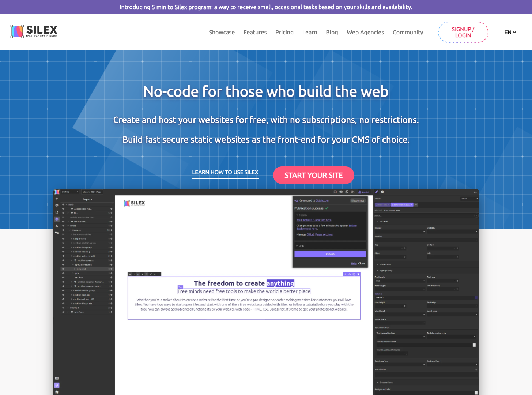The height and width of the screenshot is (395, 532).
Task: Hide the section-blog-data layer
Action: 63,304
